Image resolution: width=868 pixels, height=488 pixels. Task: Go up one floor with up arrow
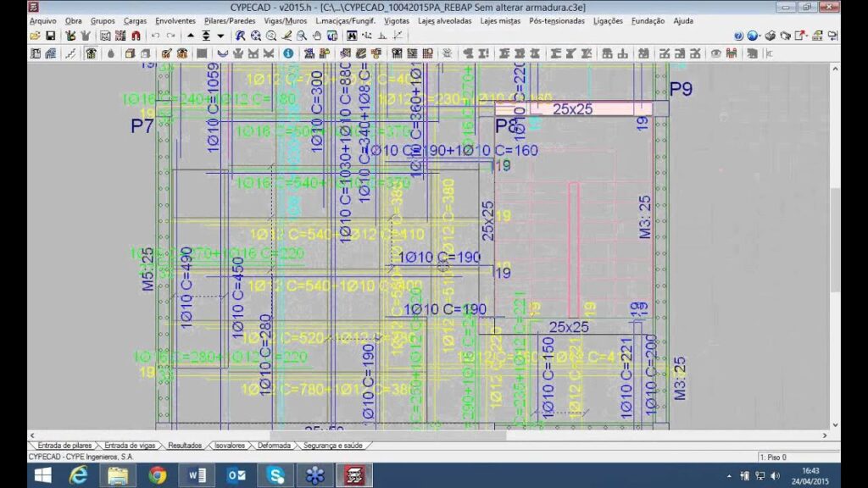(191, 36)
